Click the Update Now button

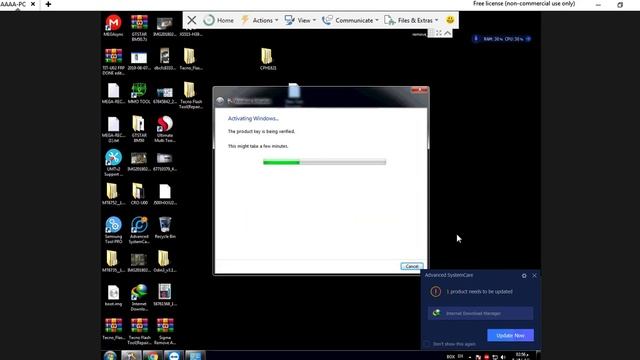pyautogui.click(x=510, y=335)
